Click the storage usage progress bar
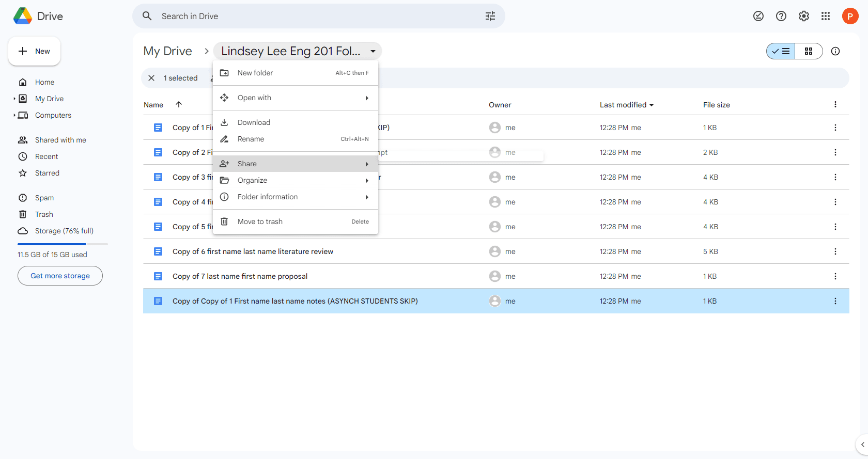Image resolution: width=868 pixels, height=459 pixels. coord(63,244)
